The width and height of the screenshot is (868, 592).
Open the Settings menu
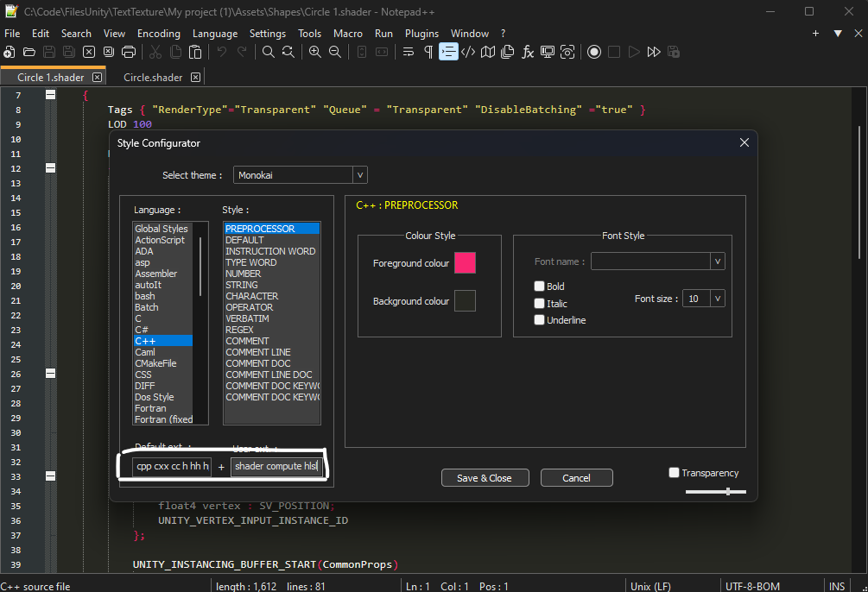[268, 34]
